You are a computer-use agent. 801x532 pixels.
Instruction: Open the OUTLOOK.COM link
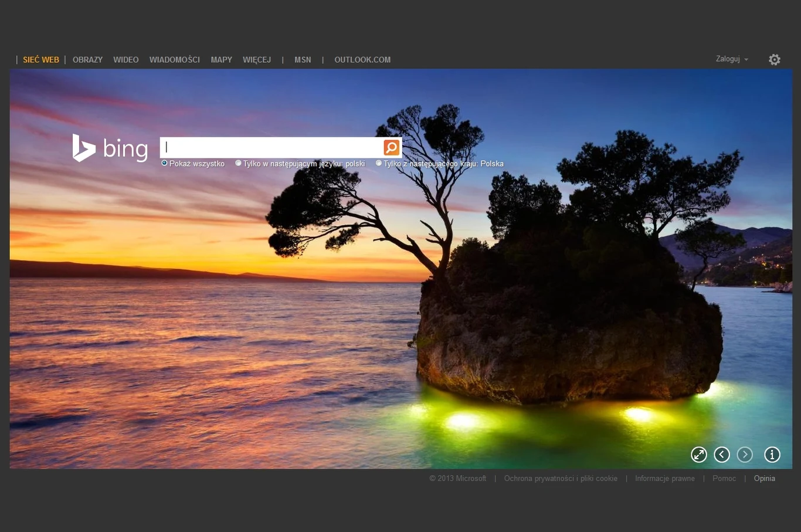click(362, 60)
